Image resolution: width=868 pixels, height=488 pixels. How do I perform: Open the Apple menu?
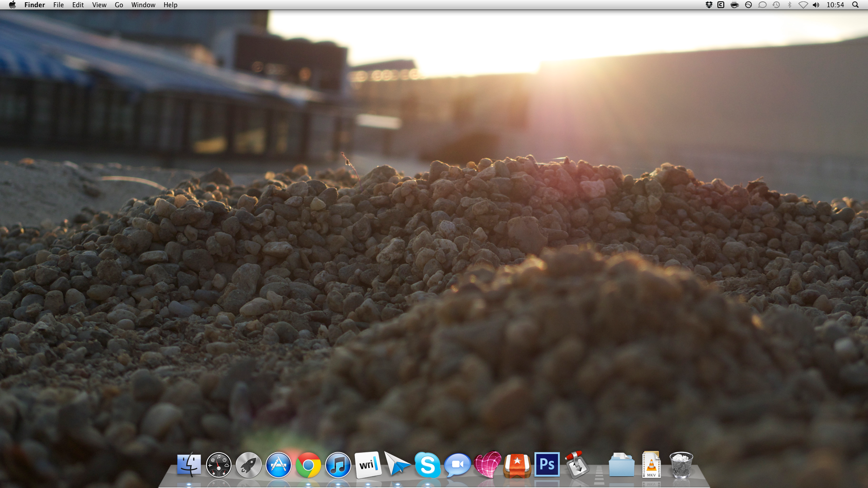pyautogui.click(x=12, y=5)
